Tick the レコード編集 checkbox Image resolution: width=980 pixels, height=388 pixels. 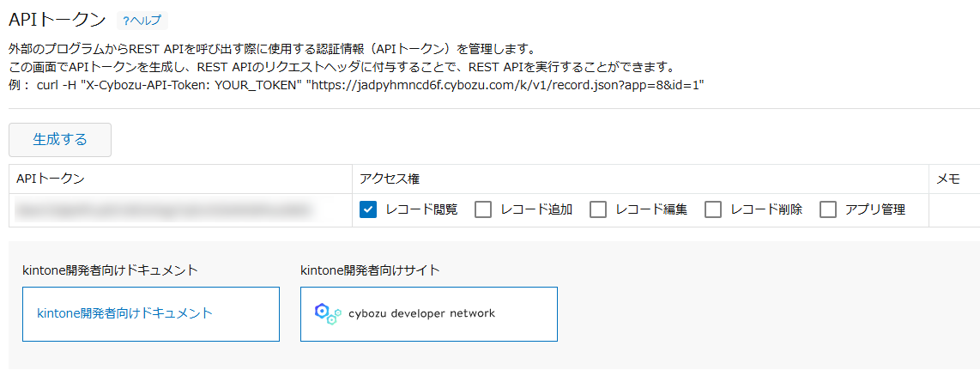pos(598,209)
